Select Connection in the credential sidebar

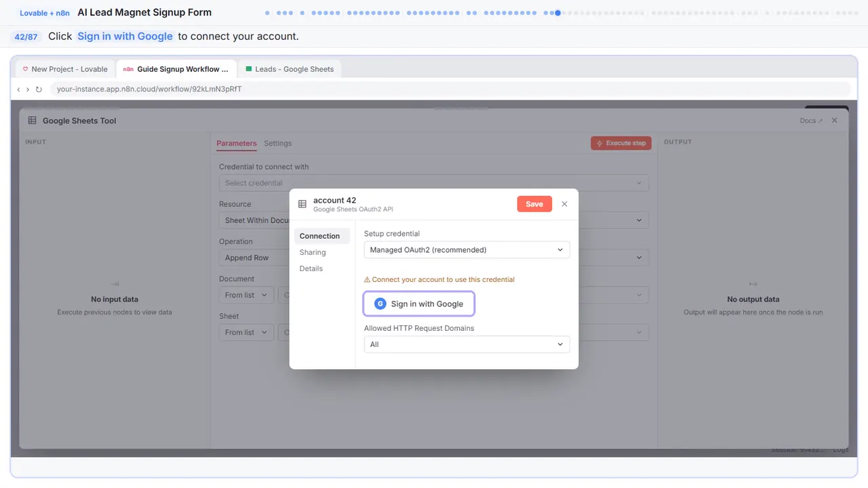click(x=321, y=236)
